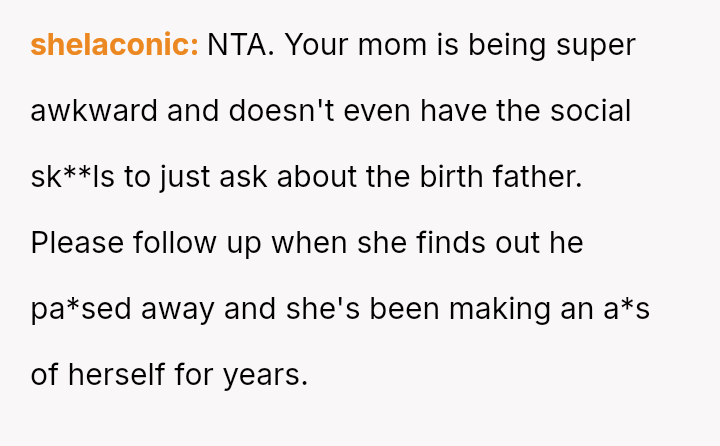Open the shelaconic user profile link
Screen dimensions: 720x446
coord(114,45)
